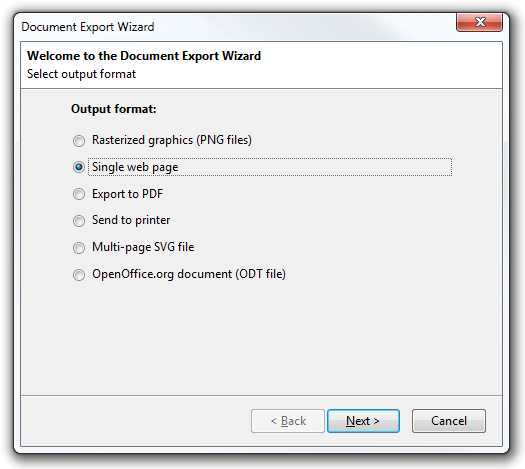Screen dimensions: 525x469
Task: Click the Welcome to the Document Export Wizard heading
Action: pos(144,56)
